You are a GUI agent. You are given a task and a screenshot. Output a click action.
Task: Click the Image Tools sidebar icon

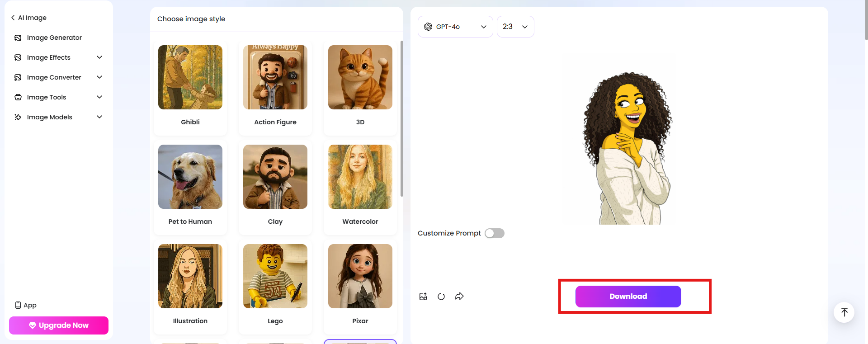click(18, 98)
